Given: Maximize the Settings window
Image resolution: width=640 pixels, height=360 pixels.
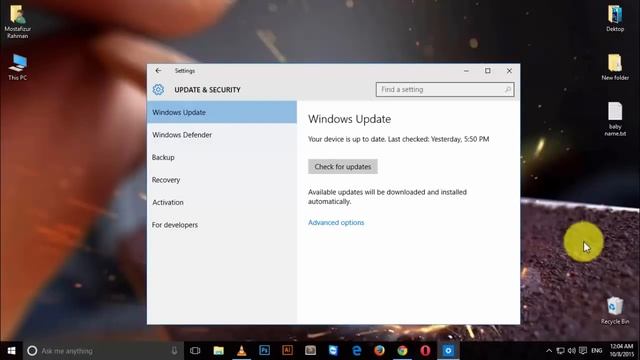Looking at the screenshot, I should (488, 71).
